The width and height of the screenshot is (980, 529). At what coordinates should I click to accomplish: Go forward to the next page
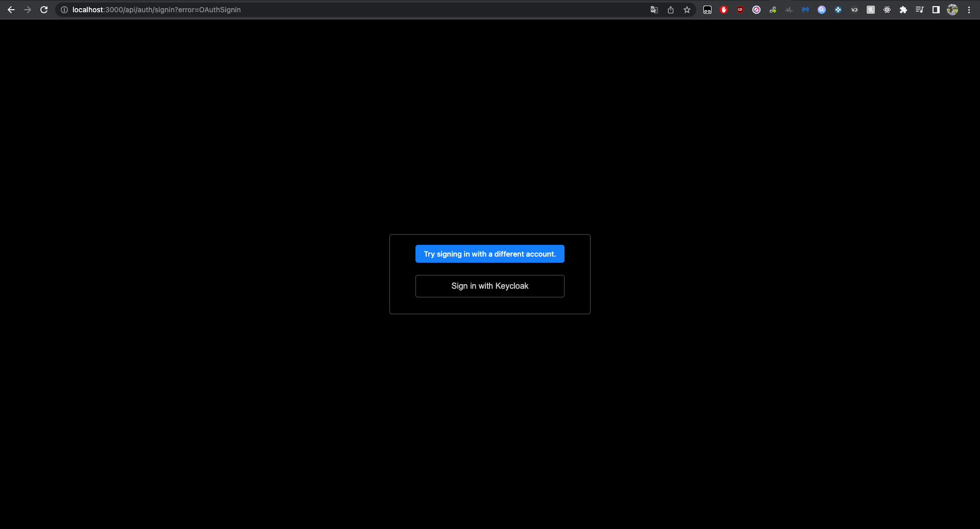pos(28,10)
